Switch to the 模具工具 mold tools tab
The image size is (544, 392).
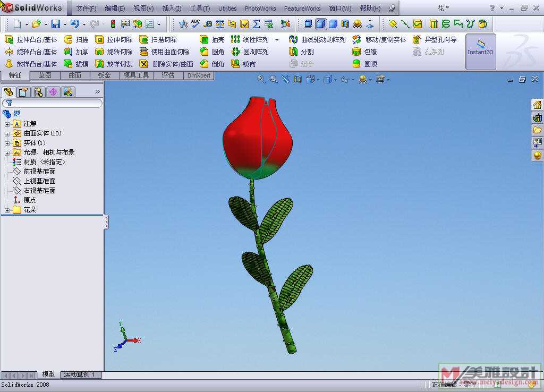136,75
